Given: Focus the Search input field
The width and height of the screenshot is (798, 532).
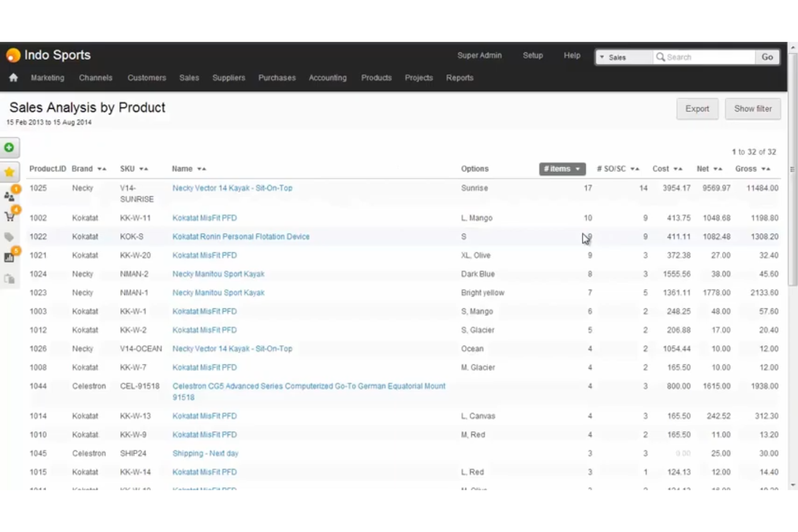Looking at the screenshot, I should [704, 57].
